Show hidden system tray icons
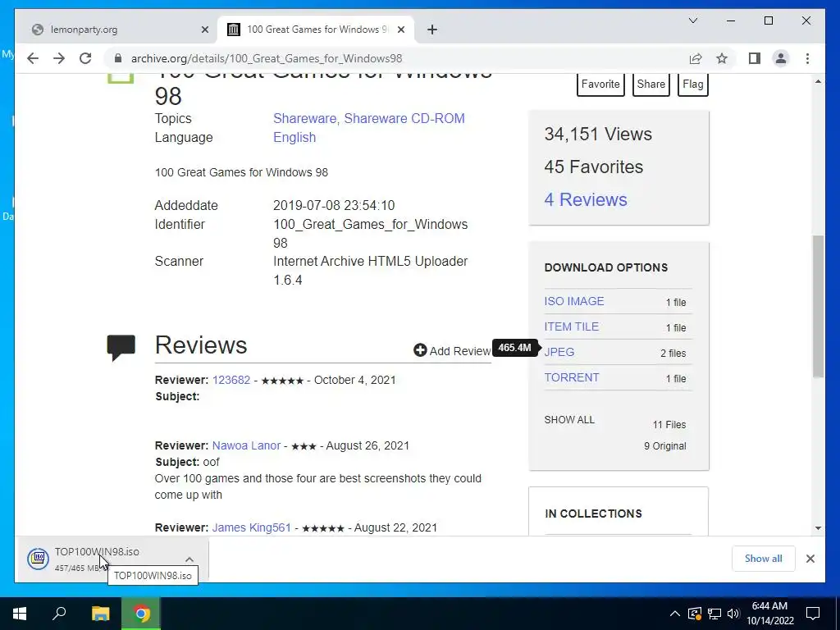 (675, 614)
